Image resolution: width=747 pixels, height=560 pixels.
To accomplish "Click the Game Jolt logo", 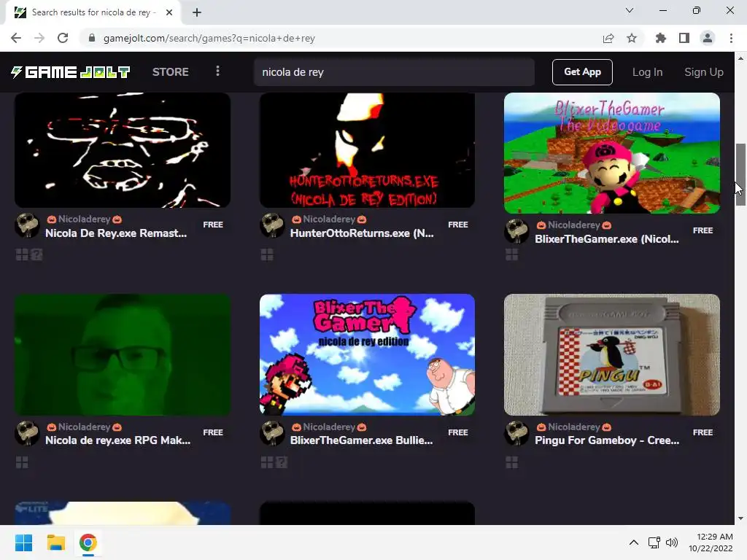I will (71, 72).
